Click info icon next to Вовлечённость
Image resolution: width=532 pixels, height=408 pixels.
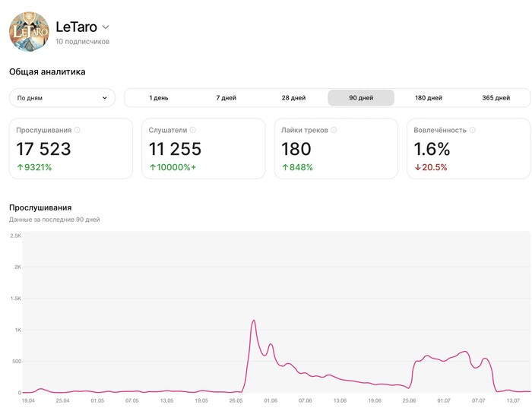click(x=473, y=130)
